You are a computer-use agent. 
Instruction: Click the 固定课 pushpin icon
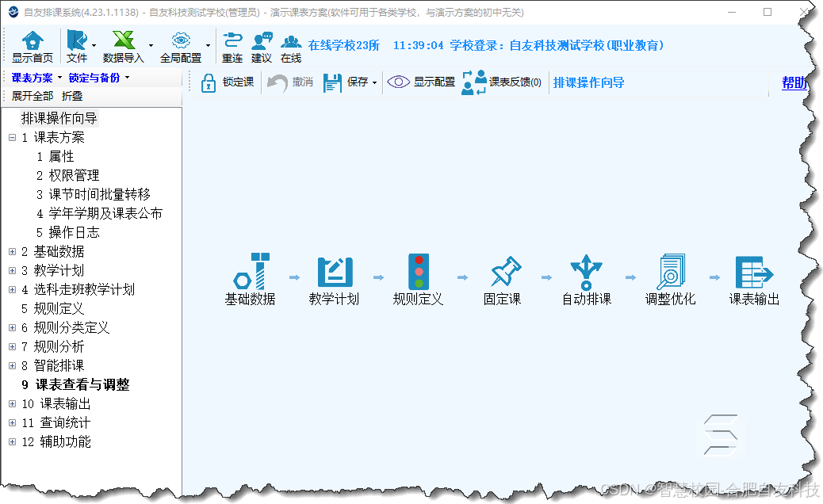click(x=505, y=271)
